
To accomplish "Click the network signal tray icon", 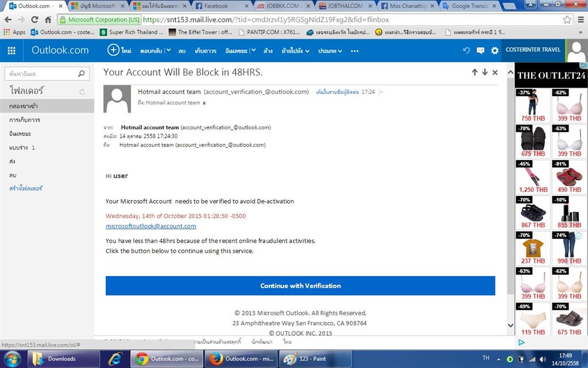I will pyautogui.click(x=532, y=359).
